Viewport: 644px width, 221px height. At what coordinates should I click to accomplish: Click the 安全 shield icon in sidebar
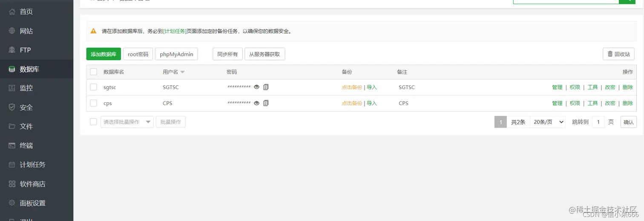pyautogui.click(x=12, y=107)
